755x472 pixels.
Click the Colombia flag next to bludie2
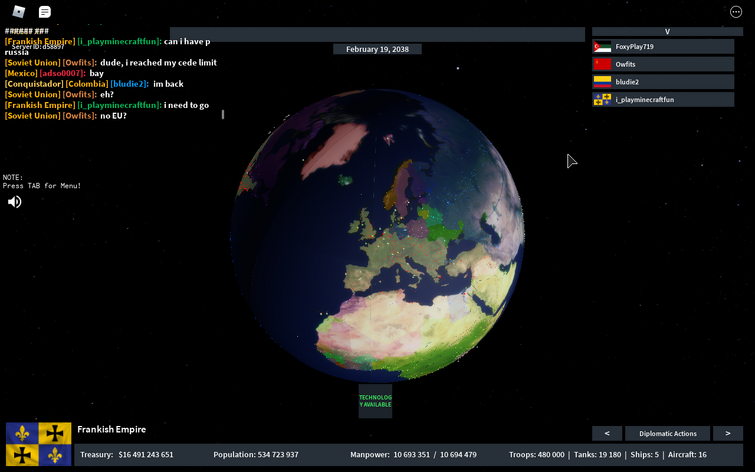tap(602, 82)
